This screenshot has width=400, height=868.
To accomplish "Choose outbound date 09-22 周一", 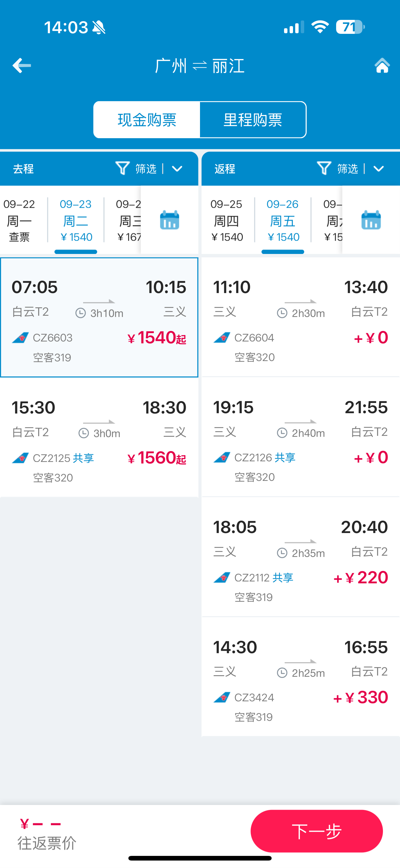I will pos(20,220).
